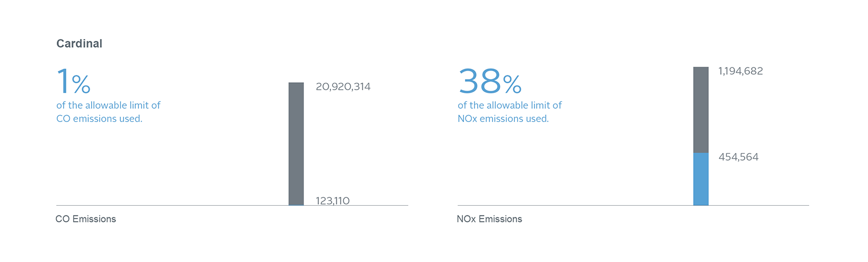
Task: Click 'NOx emissions used.' caption
Action: click(x=503, y=119)
